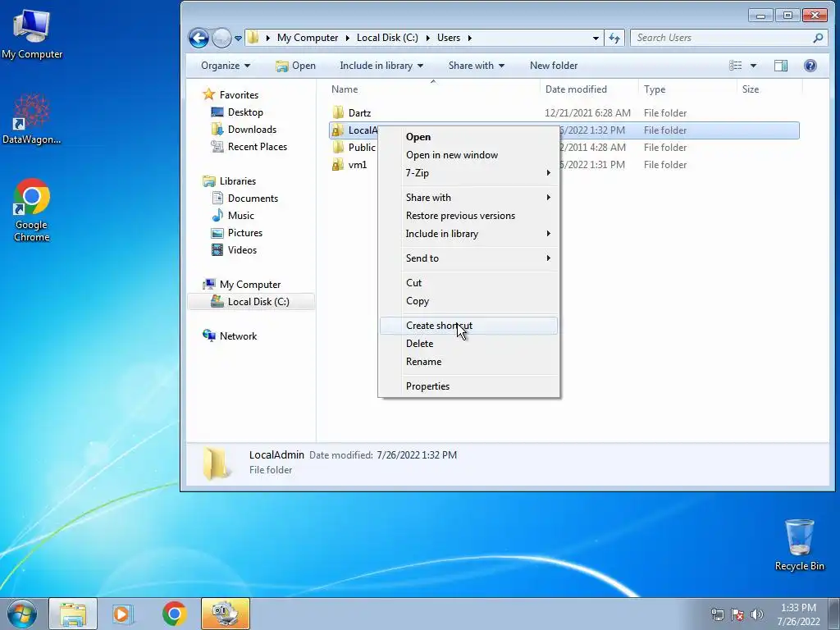This screenshot has height=630, width=840.
Task: Choose Properties in the context menu
Action: pyautogui.click(x=468, y=386)
